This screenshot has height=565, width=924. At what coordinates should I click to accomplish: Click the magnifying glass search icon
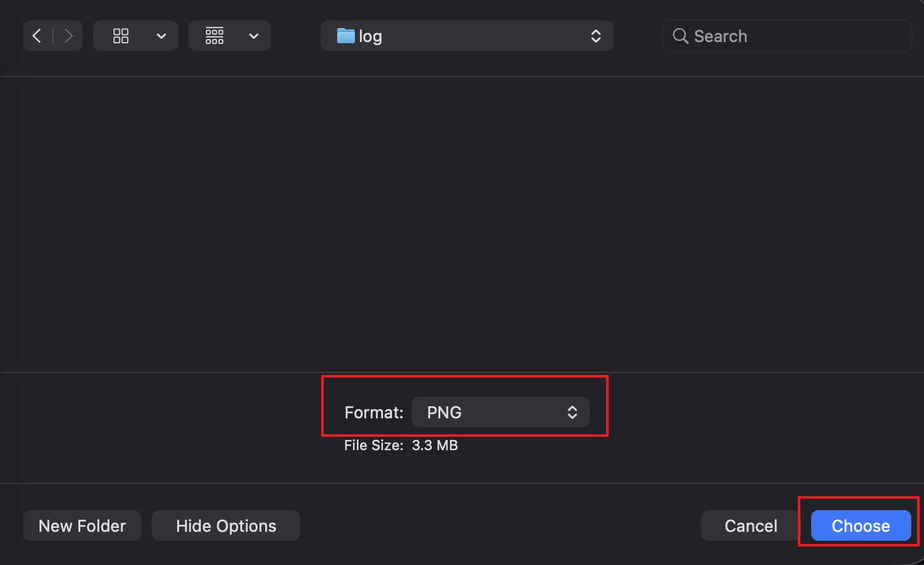pos(680,36)
